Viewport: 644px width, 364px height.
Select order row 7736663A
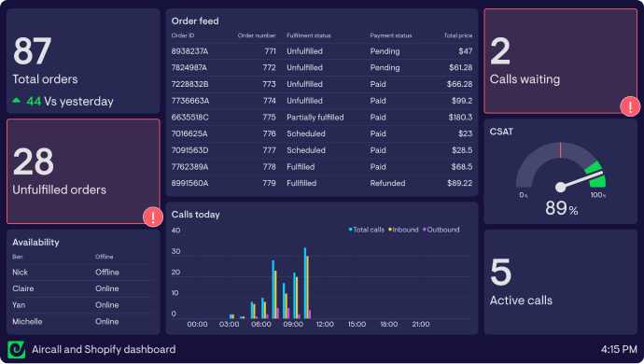[x=322, y=101]
